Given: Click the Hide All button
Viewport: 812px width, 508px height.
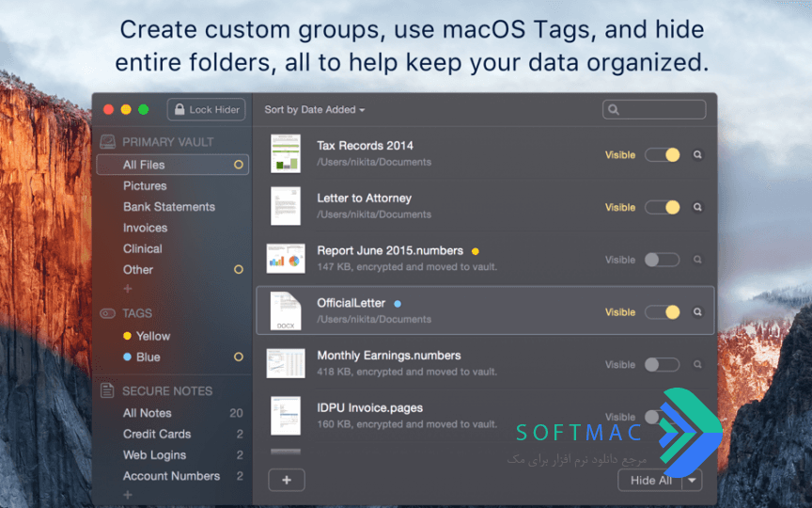Looking at the screenshot, I should click(x=650, y=481).
